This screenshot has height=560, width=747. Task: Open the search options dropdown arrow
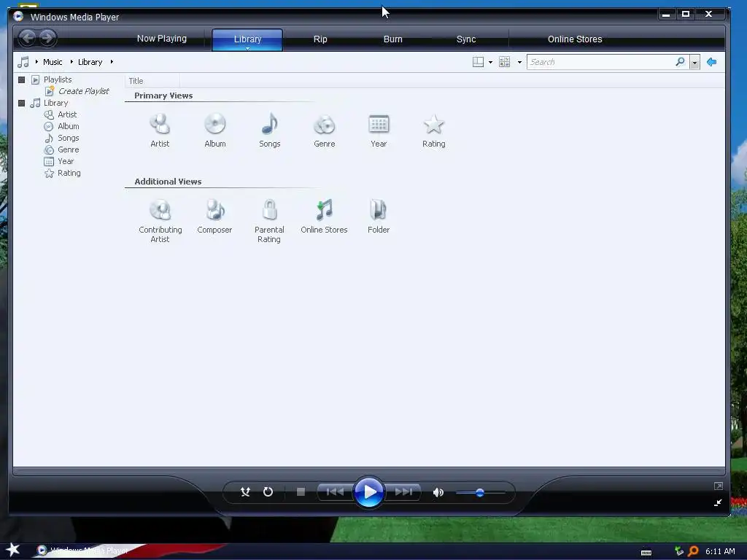(x=694, y=63)
